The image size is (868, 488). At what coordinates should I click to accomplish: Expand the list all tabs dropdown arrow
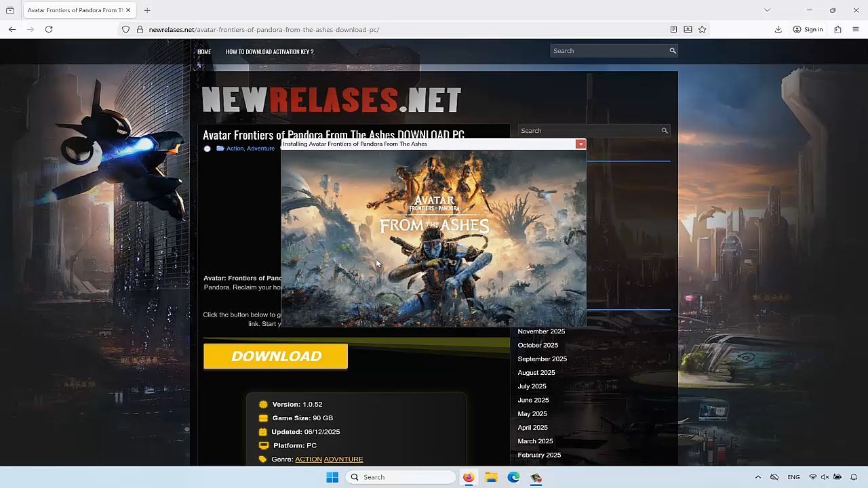coord(767,10)
